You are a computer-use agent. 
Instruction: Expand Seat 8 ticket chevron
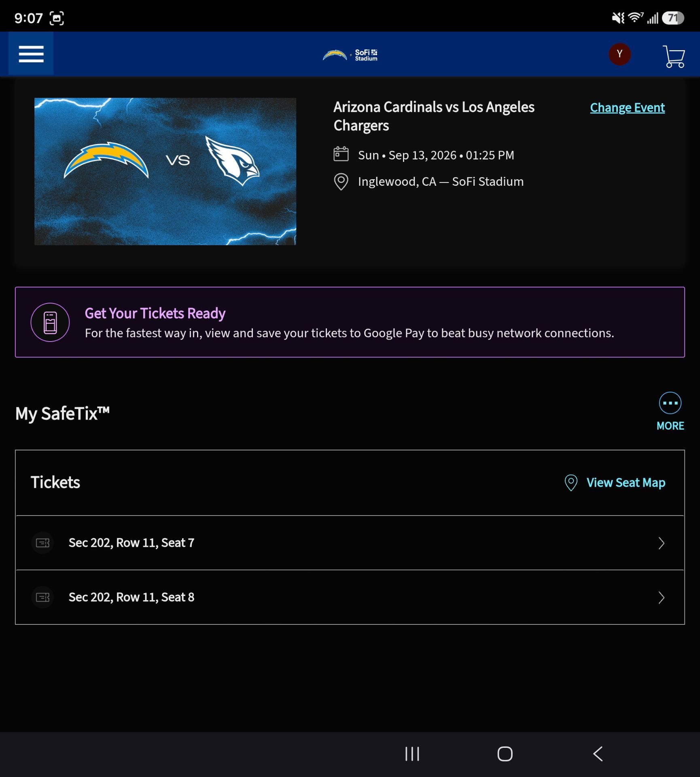click(x=661, y=598)
